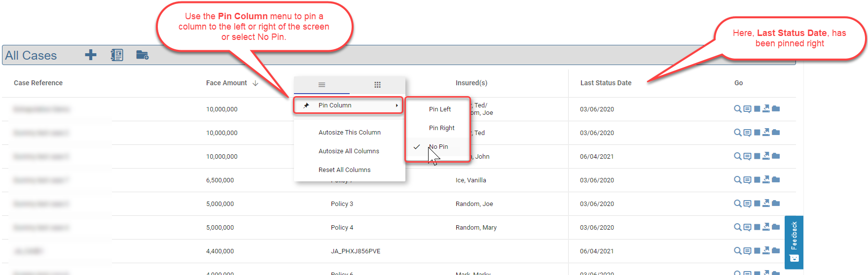Switch to the columns grid tab
868x275 pixels.
(377, 85)
